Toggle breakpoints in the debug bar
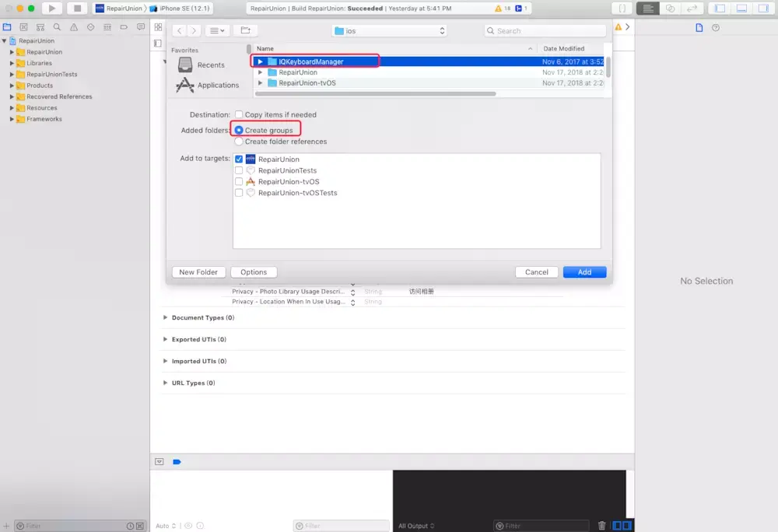778x532 pixels. click(177, 461)
